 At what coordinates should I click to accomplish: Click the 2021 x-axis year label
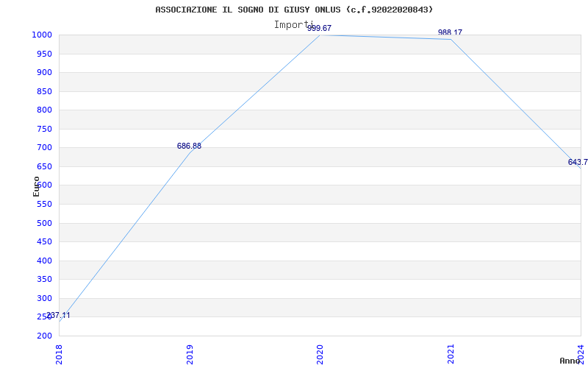[x=451, y=354]
